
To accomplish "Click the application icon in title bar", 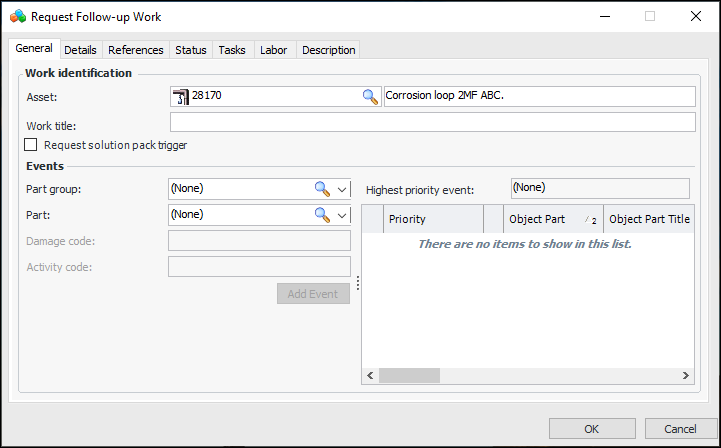I will (16, 16).
